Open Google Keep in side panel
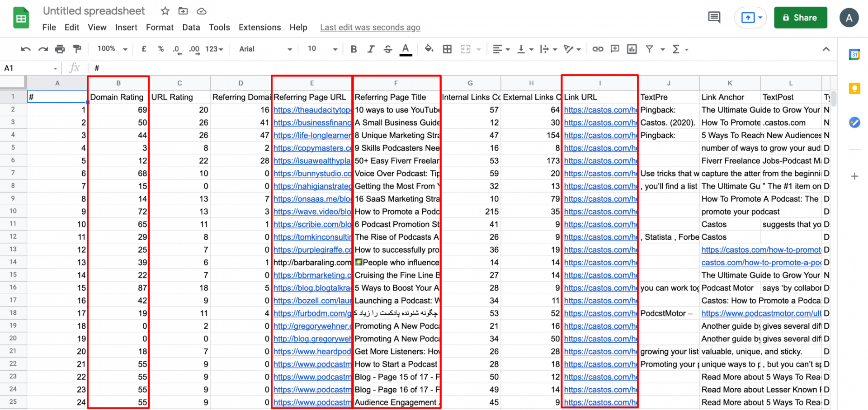Screen dimensions: 868x410 coord(854,88)
